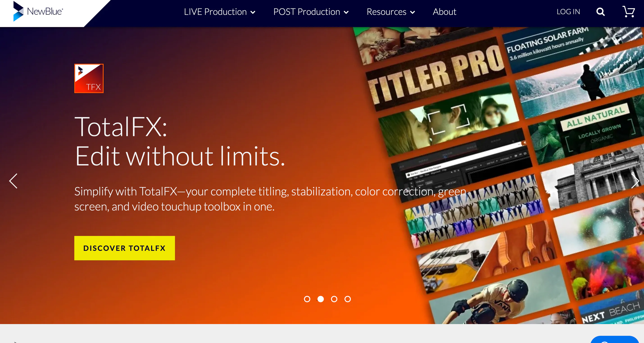The height and width of the screenshot is (343, 644).
Task: Click the NewBlue logo
Action: [x=38, y=11]
